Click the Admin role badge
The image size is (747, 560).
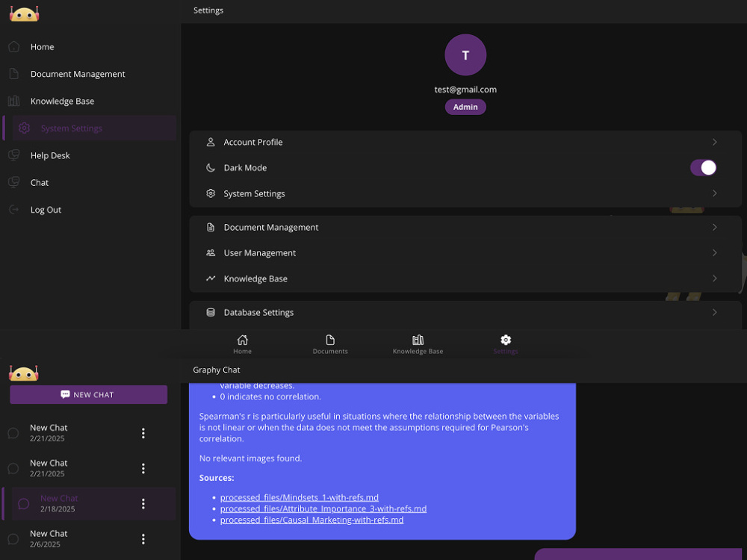point(465,107)
